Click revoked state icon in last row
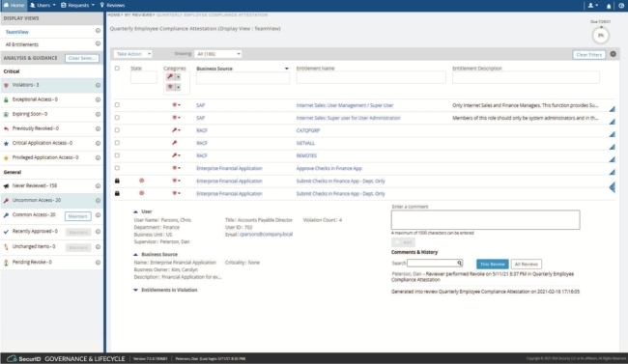 [x=141, y=193]
